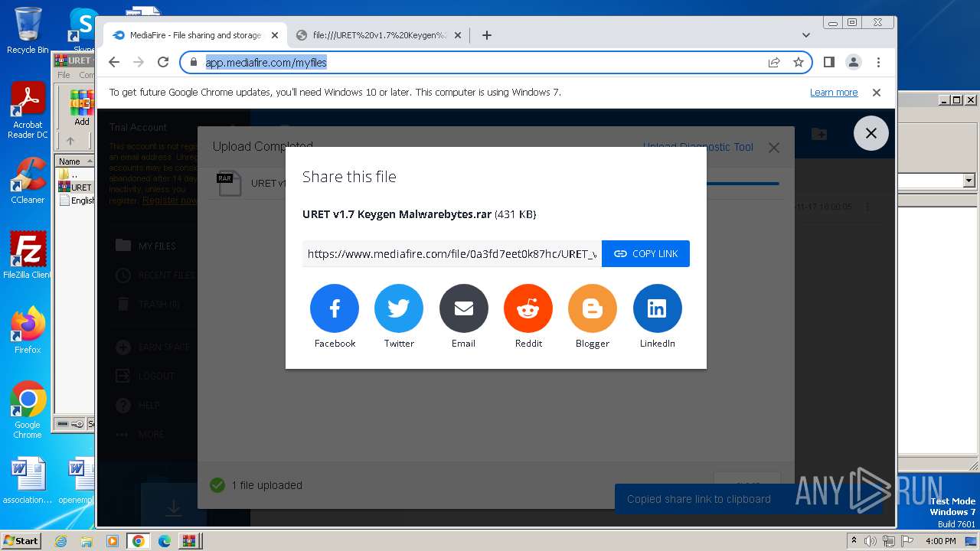The height and width of the screenshot is (551, 980).
Task: Click the Start button
Action: click(x=21, y=541)
